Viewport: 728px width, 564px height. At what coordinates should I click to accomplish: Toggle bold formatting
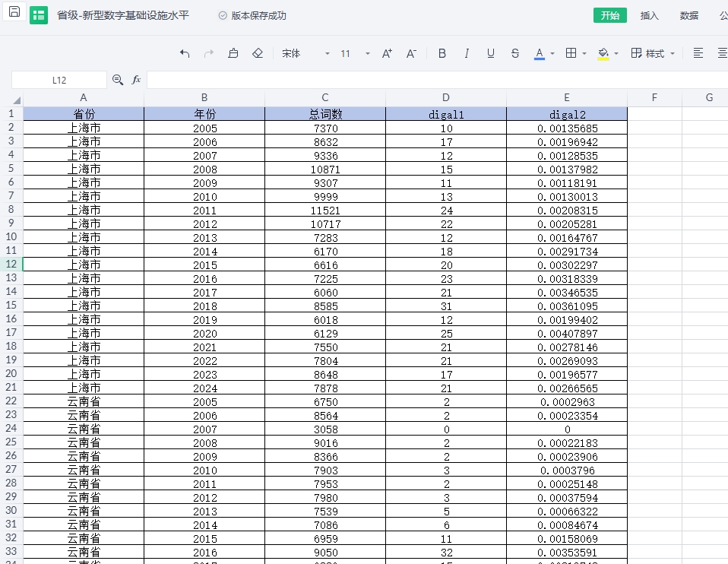point(442,53)
